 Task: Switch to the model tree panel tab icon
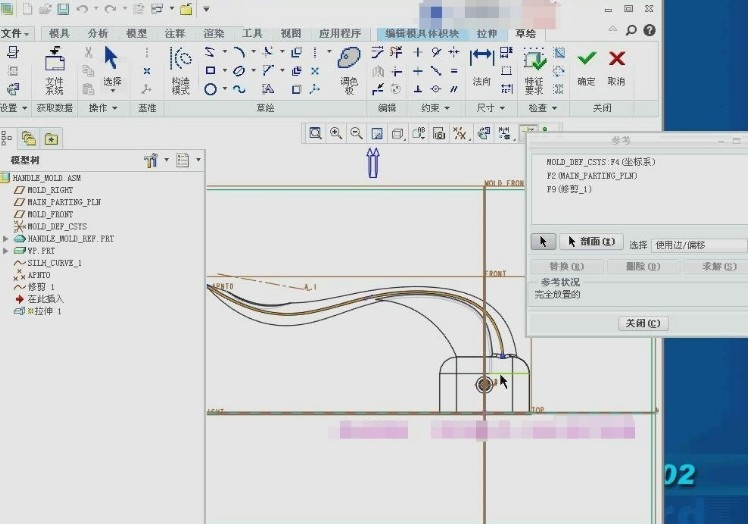coord(7,139)
